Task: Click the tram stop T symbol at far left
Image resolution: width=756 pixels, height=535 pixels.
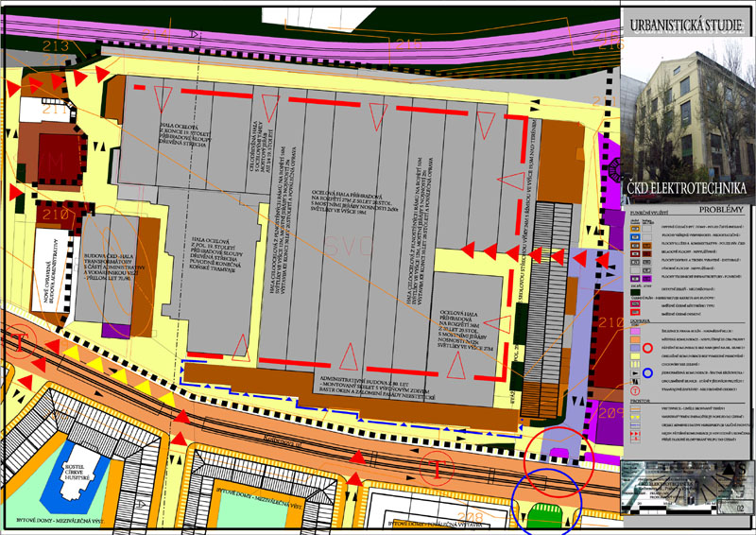Action: pyautogui.click(x=20, y=341)
